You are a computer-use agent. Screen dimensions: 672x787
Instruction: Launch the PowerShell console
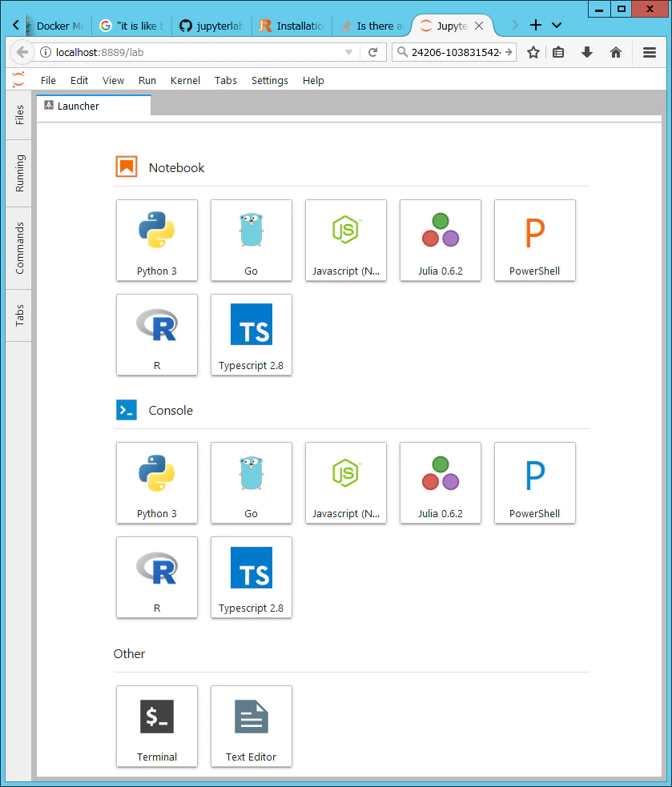pyautogui.click(x=535, y=483)
